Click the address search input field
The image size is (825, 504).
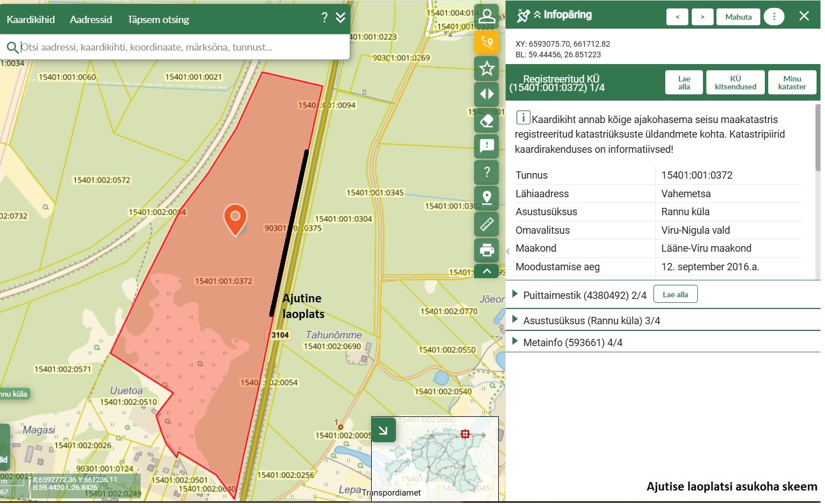[180, 47]
